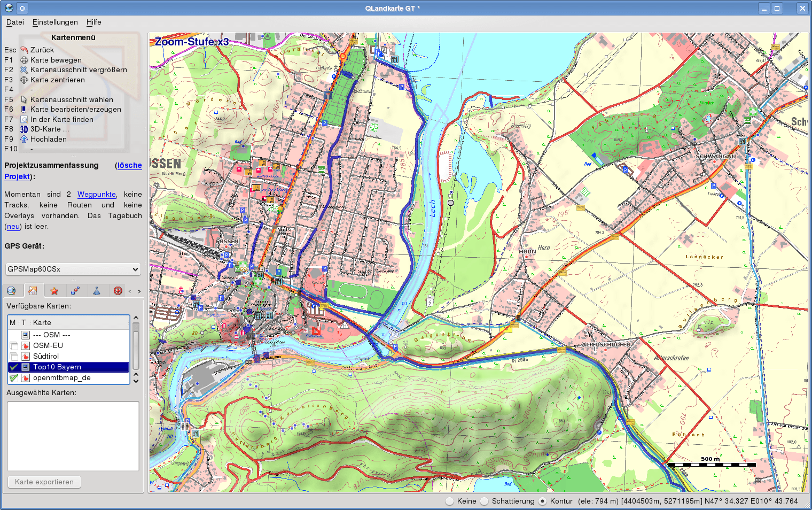The width and height of the screenshot is (812, 510).
Task: Open Karte bearbeiten/erzeugen via its icon
Action: pos(24,109)
